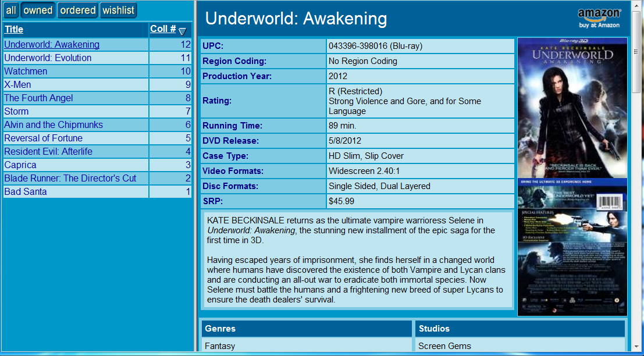Screen dimensions: 644x356
Task: Click the Underworld: Awakening front cover image
Action: coord(572,108)
